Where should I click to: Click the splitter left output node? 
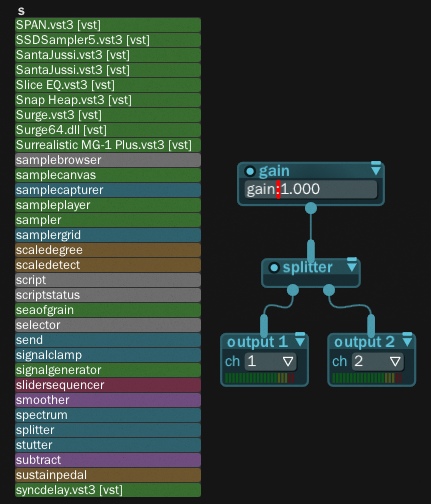[293, 290]
